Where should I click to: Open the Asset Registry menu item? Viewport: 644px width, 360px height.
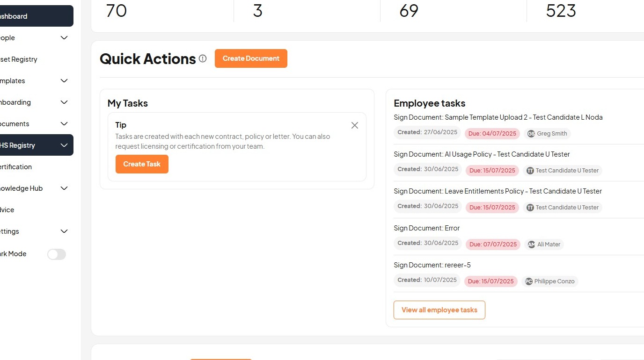[x=19, y=59]
